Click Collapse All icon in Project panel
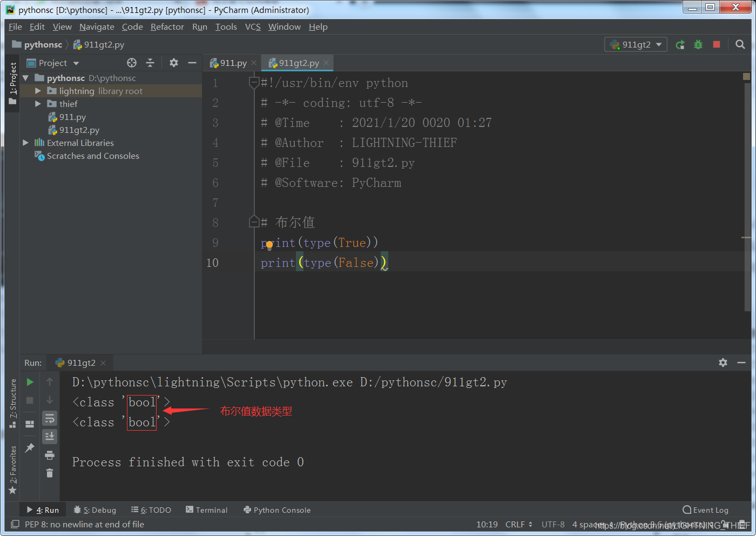The image size is (756, 536). pyautogui.click(x=150, y=63)
